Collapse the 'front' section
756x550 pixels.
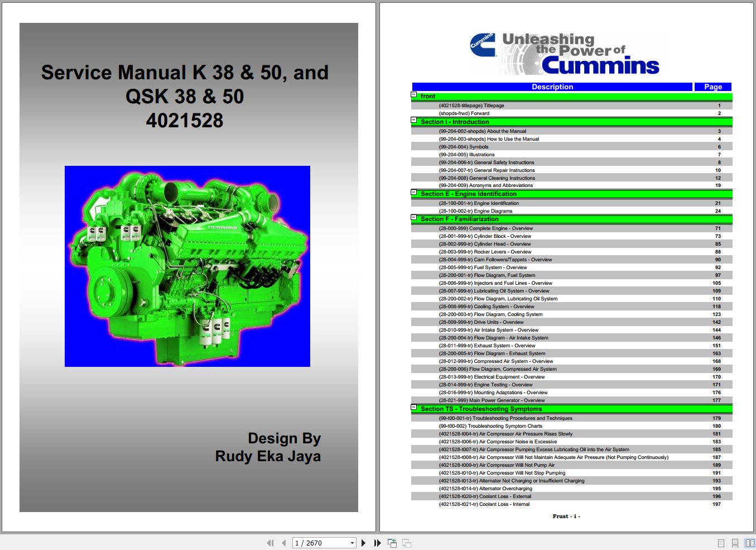(414, 95)
